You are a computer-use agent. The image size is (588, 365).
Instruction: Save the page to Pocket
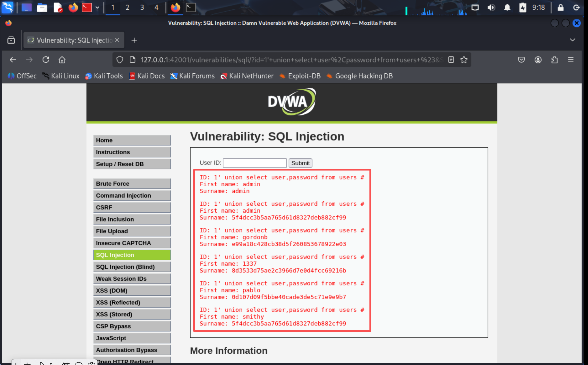coord(521,60)
